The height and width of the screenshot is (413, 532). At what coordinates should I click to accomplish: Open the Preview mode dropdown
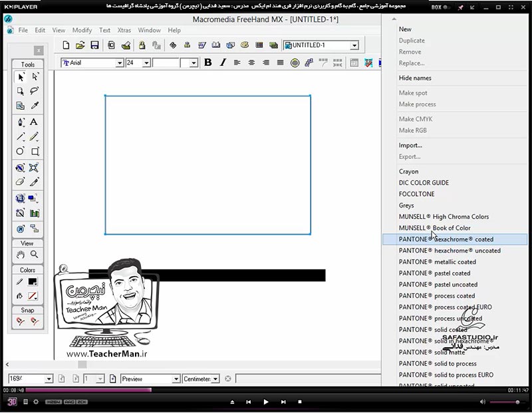[x=176, y=378]
